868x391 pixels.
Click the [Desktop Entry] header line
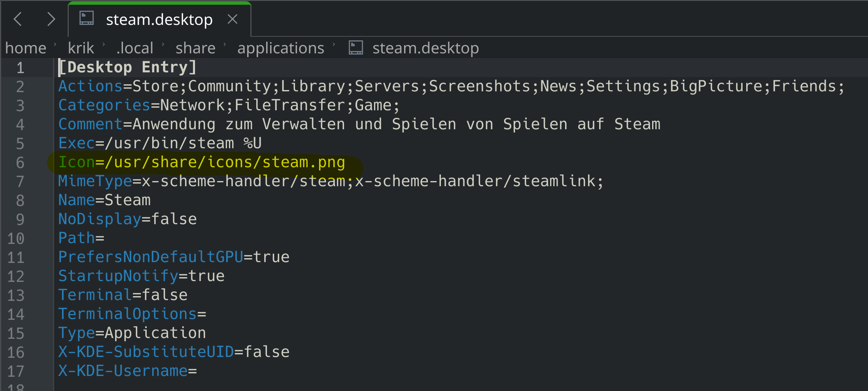pyautogui.click(x=127, y=67)
